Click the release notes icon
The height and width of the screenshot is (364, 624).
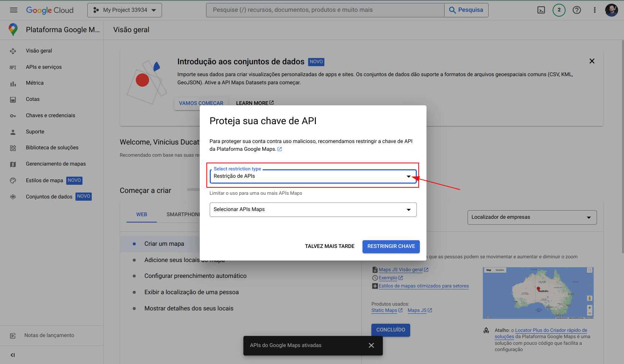[x=13, y=336]
